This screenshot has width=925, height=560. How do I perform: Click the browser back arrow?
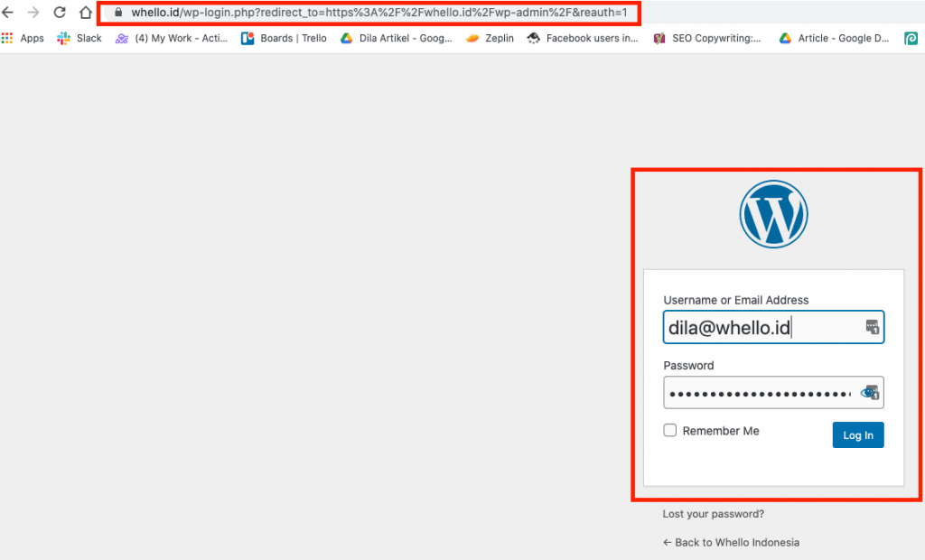click(x=8, y=13)
